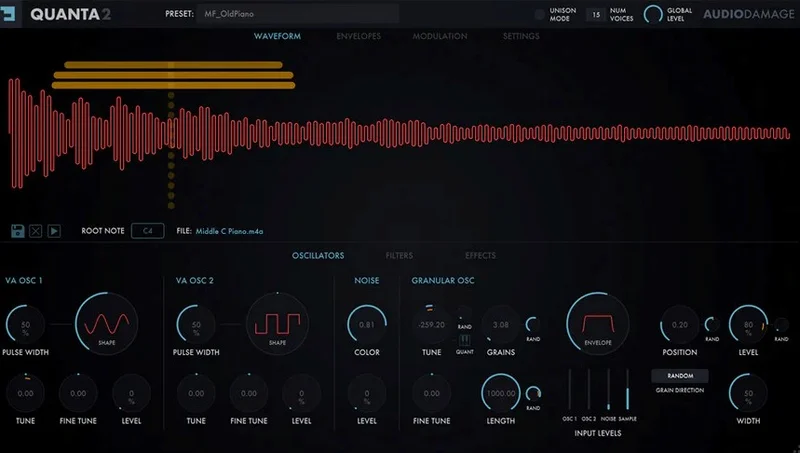800x453 pixels.
Task: Click the OSC 1 input level slider
Action: click(x=570, y=390)
